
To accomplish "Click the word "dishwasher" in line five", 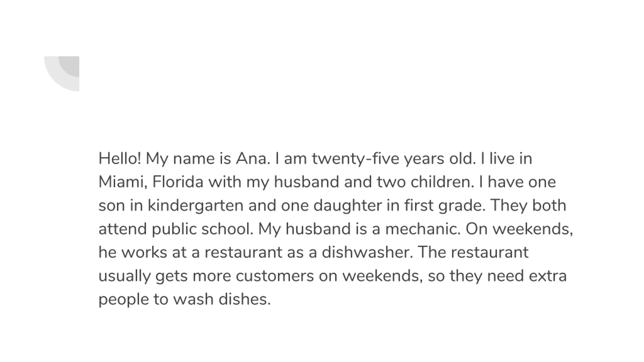I will (x=367, y=252).
